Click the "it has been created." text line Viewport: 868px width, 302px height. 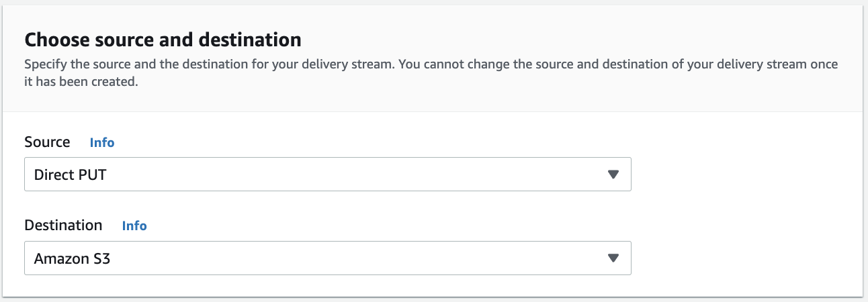coord(81,84)
